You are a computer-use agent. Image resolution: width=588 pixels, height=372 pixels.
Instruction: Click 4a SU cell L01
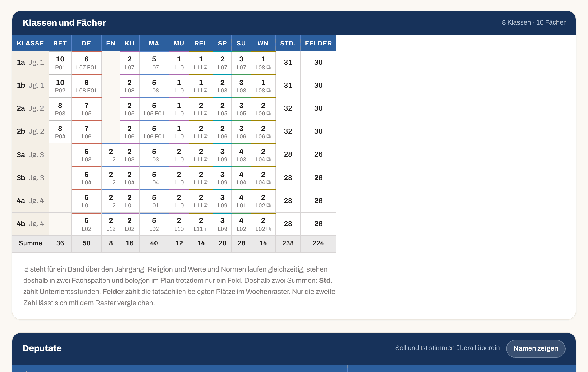241,201
